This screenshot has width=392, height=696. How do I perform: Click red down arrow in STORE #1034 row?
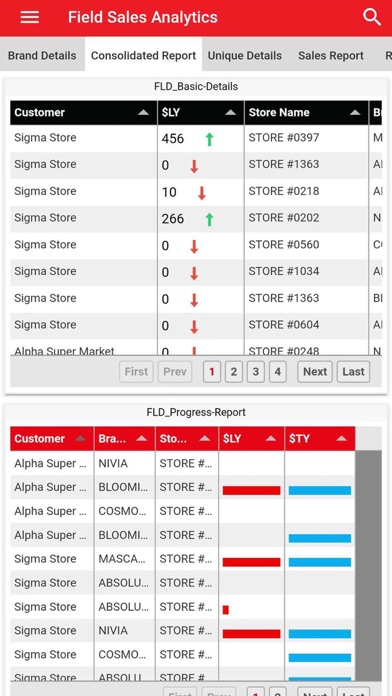(194, 273)
